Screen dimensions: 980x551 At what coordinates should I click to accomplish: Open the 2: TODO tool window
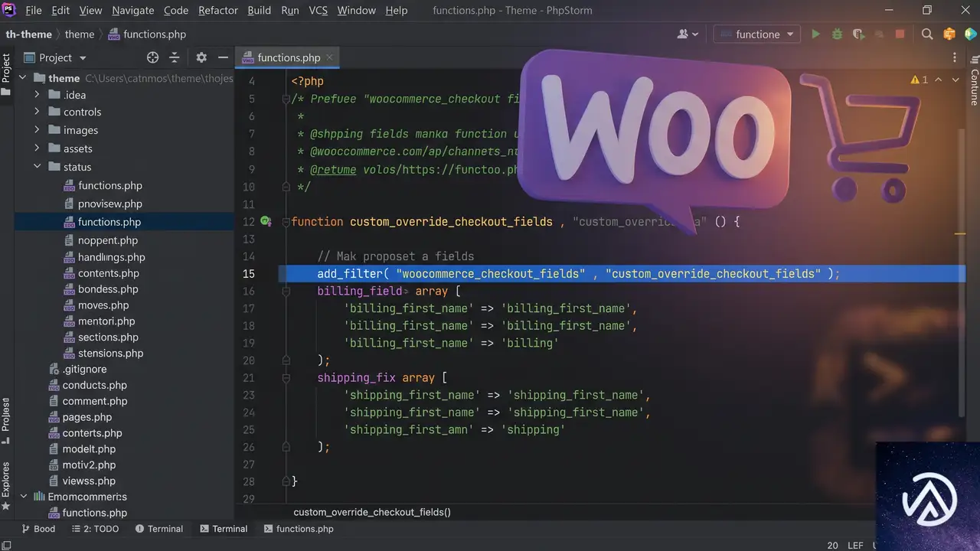click(95, 529)
